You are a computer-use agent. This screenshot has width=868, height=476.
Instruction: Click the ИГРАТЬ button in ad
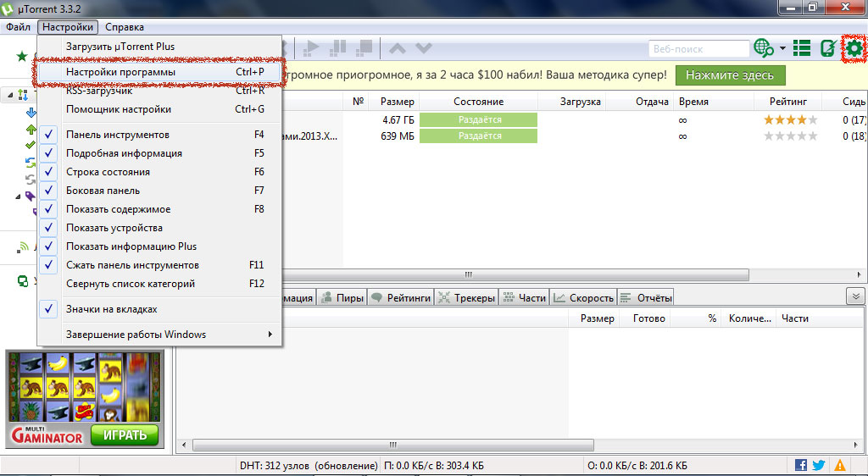[x=125, y=435]
